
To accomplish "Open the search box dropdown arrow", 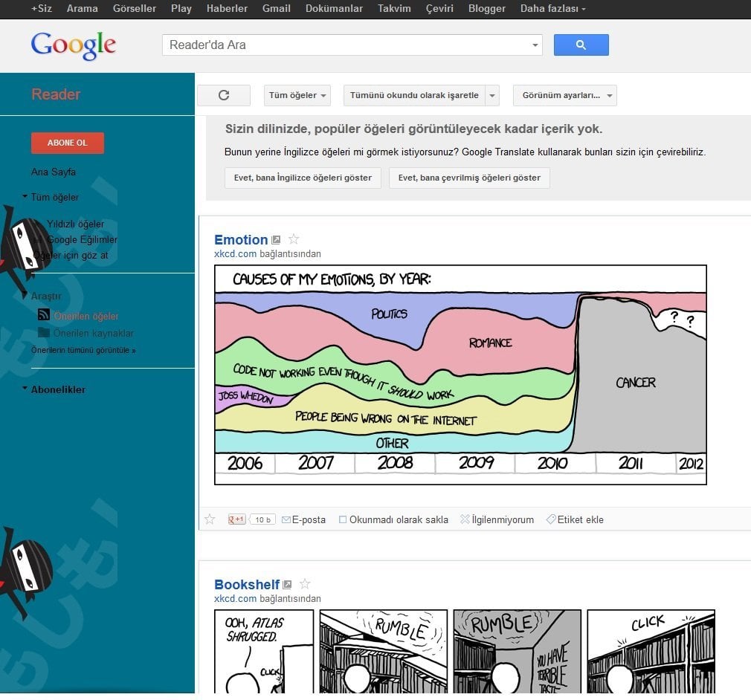I will (535, 45).
